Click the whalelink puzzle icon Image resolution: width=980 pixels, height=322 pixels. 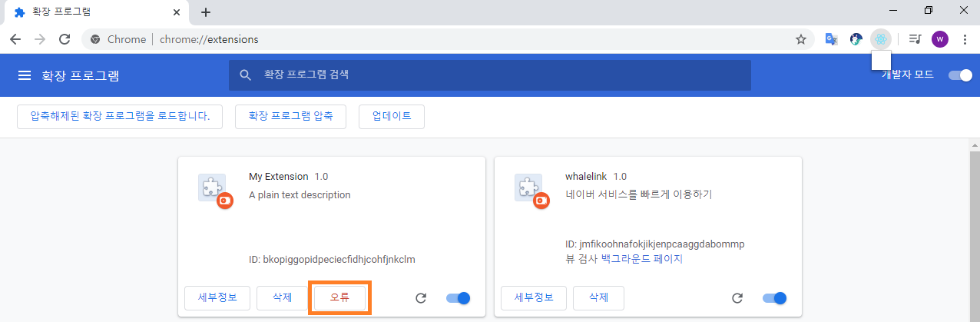point(529,189)
